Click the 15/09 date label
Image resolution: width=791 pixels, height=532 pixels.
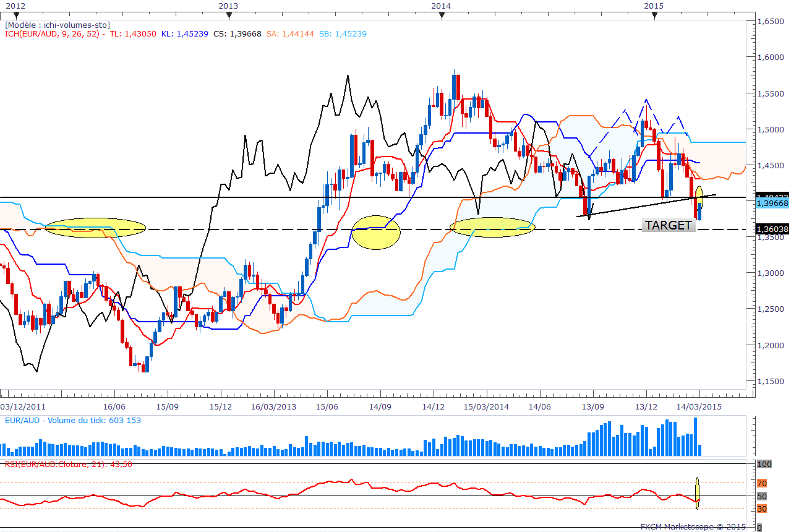coord(168,407)
